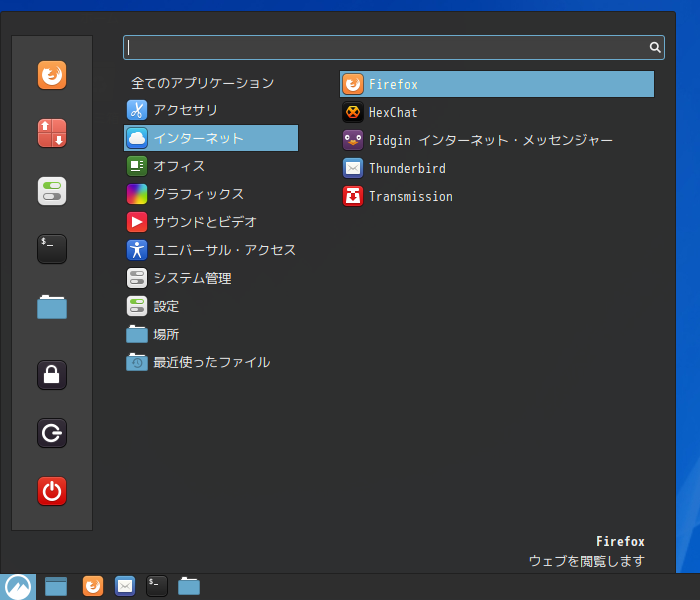Open Firefox from the favorites sidebar
Viewport: 700px width, 600px height.
52,75
